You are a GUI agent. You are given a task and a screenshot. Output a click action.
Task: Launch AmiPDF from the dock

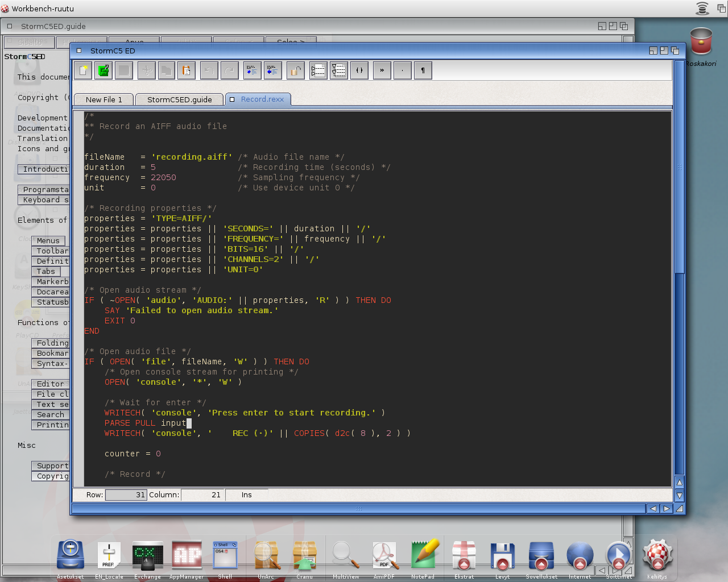(384, 555)
